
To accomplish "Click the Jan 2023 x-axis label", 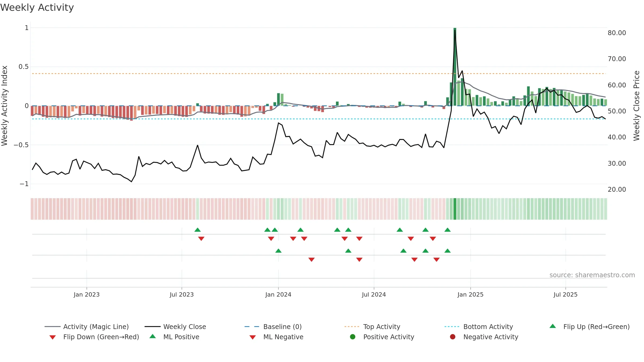I will pyautogui.click(x=87, y=294).
